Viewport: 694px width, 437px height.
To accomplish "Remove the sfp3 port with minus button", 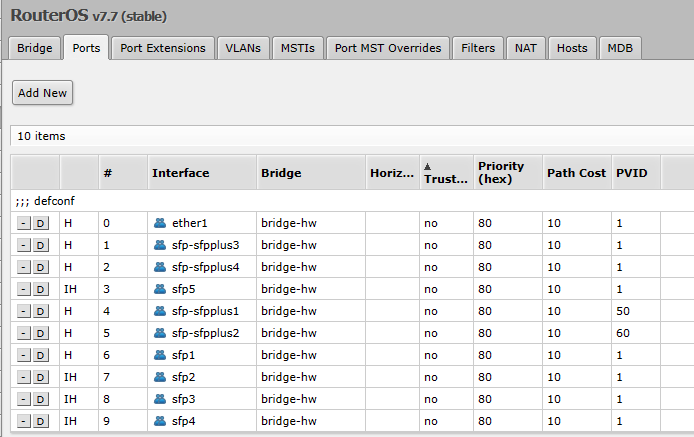I will [23, 399].
